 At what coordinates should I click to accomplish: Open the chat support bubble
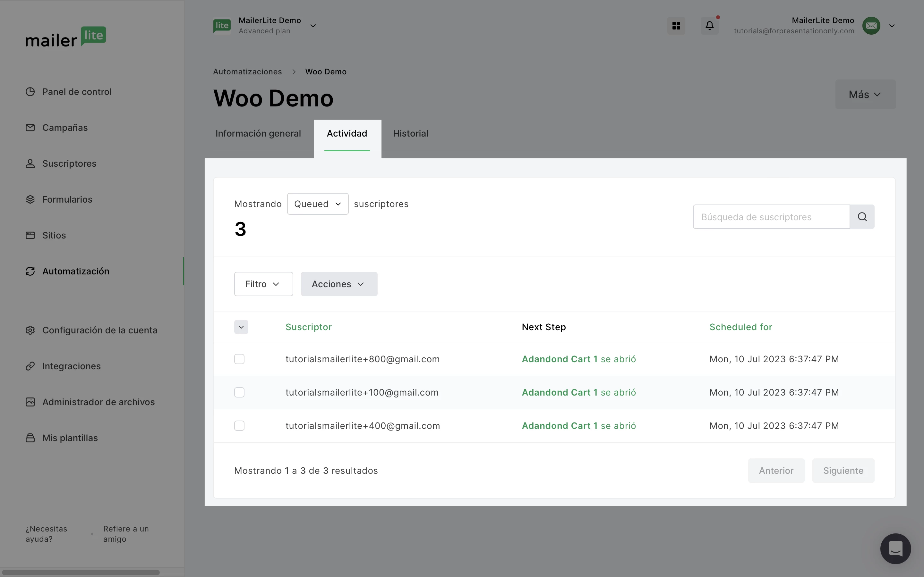895,548
